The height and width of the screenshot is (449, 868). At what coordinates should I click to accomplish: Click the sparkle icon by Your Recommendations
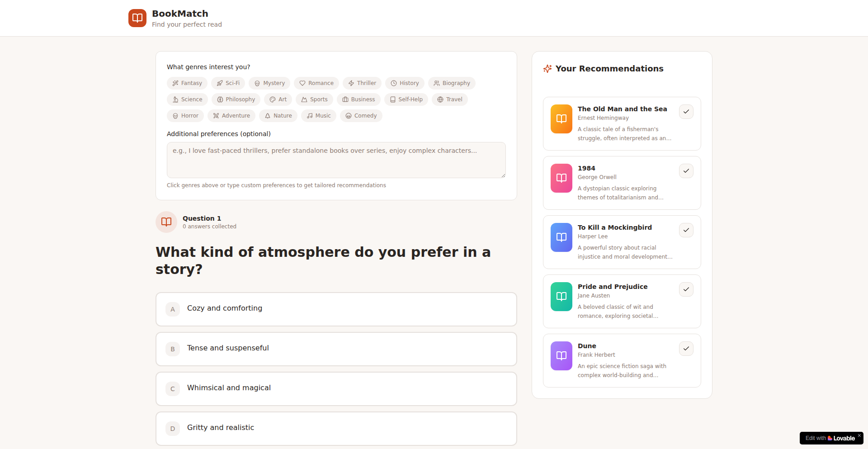point(547,69)
